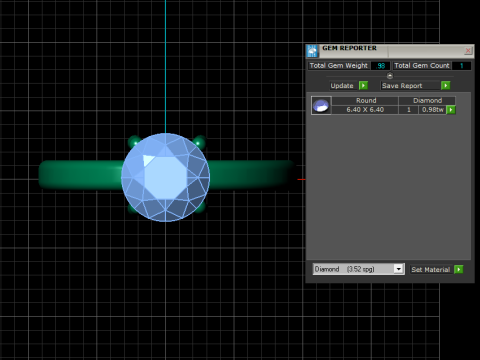Toggle the small collapse circle below gem totals
This screenshot has height=360, width=480.
click(x=390, y=76)
